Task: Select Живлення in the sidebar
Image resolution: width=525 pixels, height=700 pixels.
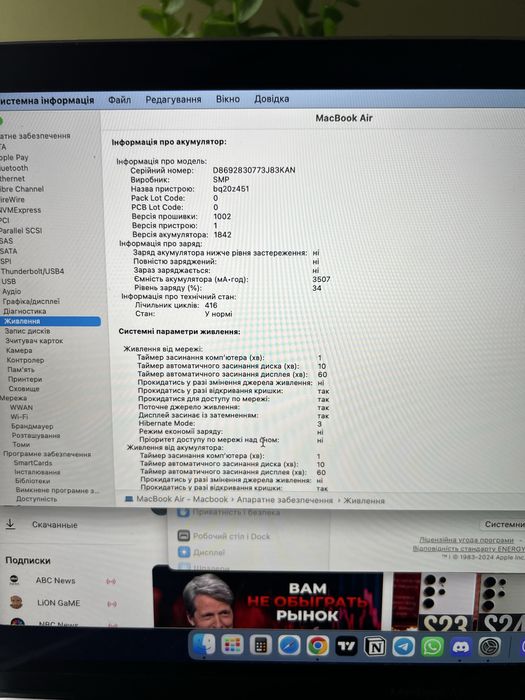Action: [x=50, y=321]
